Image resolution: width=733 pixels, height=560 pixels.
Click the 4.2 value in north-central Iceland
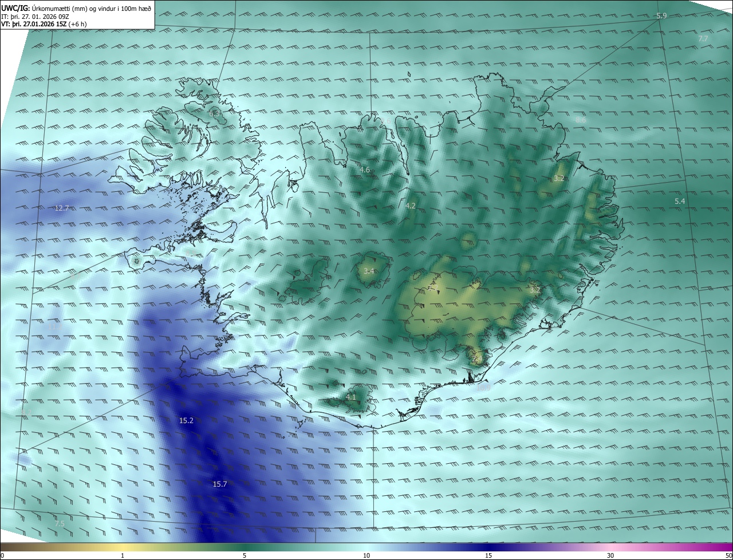pyautogui.click(x=410, y=206)
